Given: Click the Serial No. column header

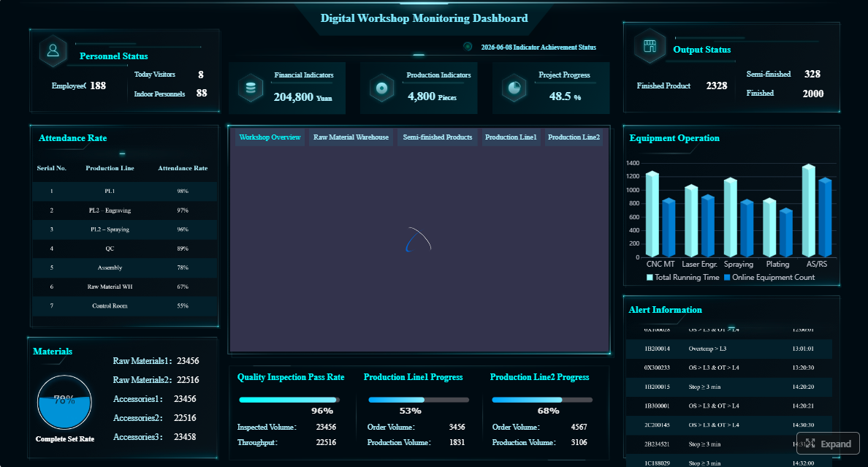Looking at the screenshot, I should click(x=51, y=168).
